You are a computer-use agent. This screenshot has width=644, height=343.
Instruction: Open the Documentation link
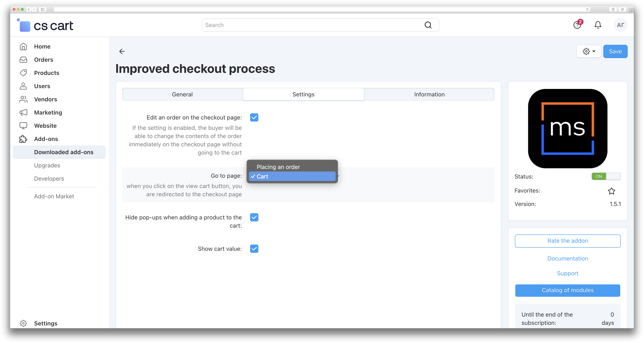tap(568, 259)
